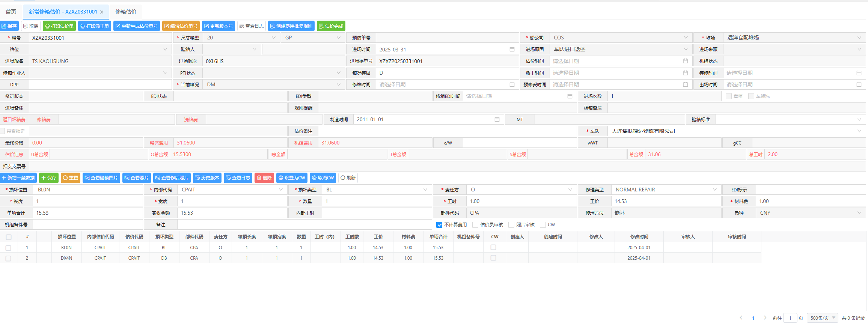Click the 查看日志 icon in top toolbar
Viewport: 868px width, 325px height.
pyautogui.click(x=251, y=26)
